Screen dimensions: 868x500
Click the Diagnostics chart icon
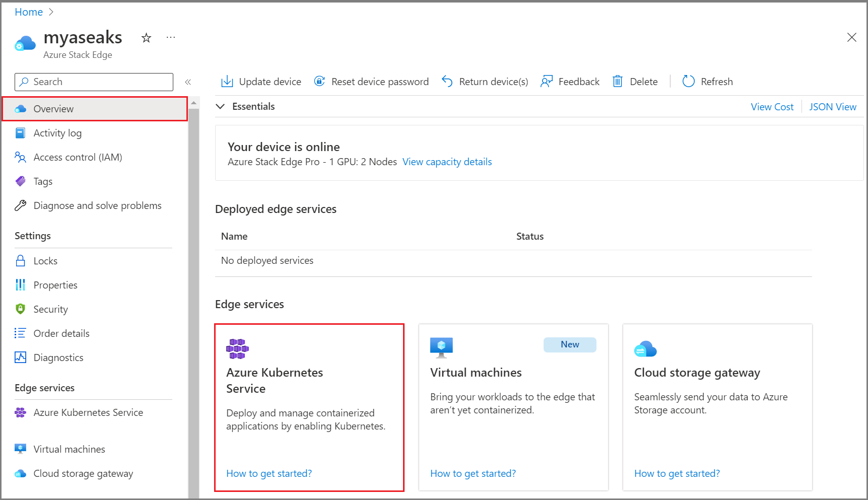[x=21, y=358]
